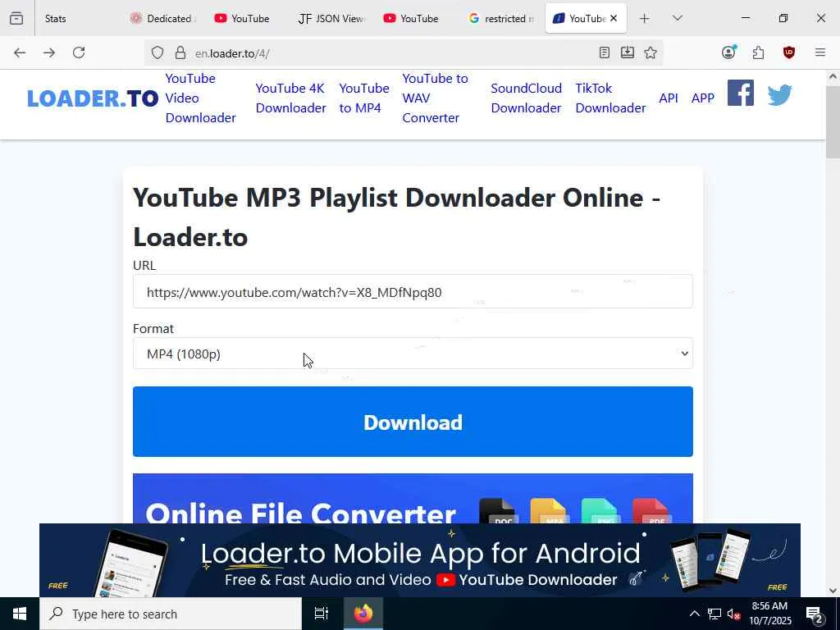Click the browser forward arrow
This screenshot has height=630, width=840.
coord(49,52)
